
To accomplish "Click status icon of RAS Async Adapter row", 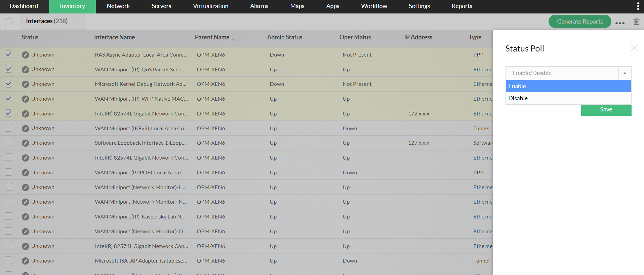I will point(26,55).
